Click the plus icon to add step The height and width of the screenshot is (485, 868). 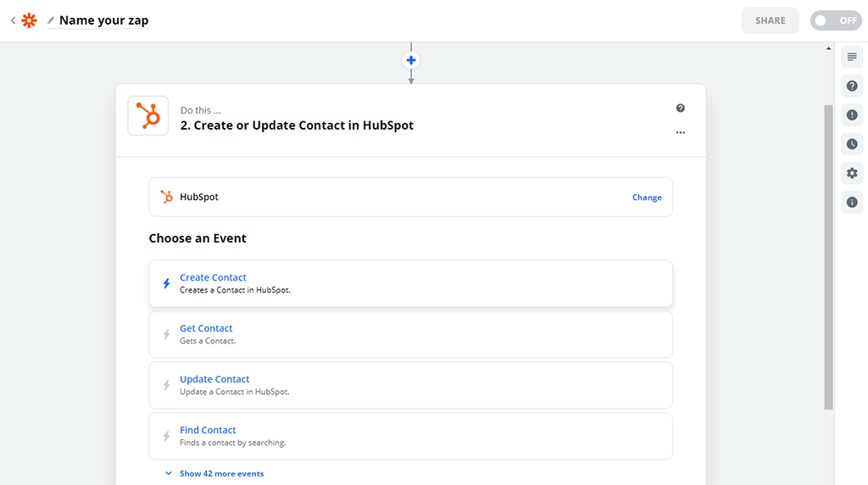click(411, 60)
